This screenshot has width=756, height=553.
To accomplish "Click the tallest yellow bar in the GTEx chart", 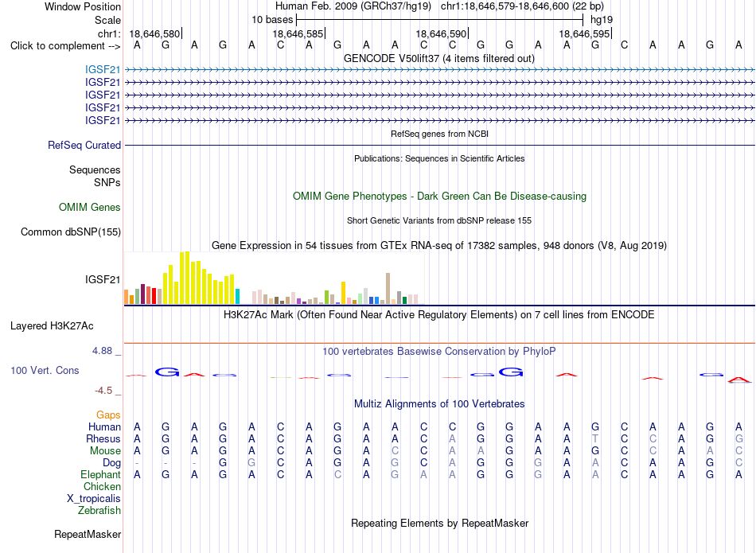I will [188, 278].
